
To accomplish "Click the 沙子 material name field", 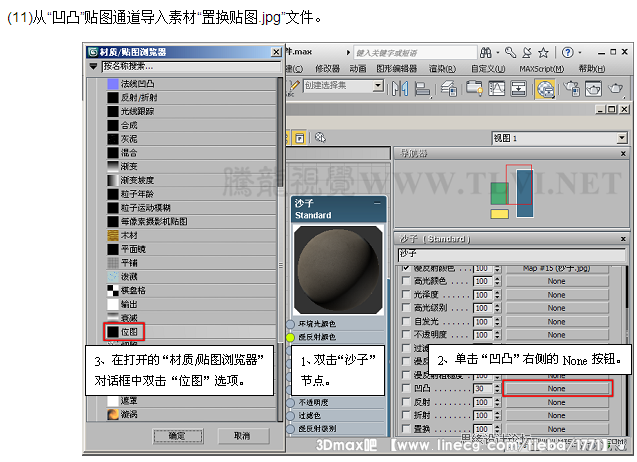I will (511, 254).
